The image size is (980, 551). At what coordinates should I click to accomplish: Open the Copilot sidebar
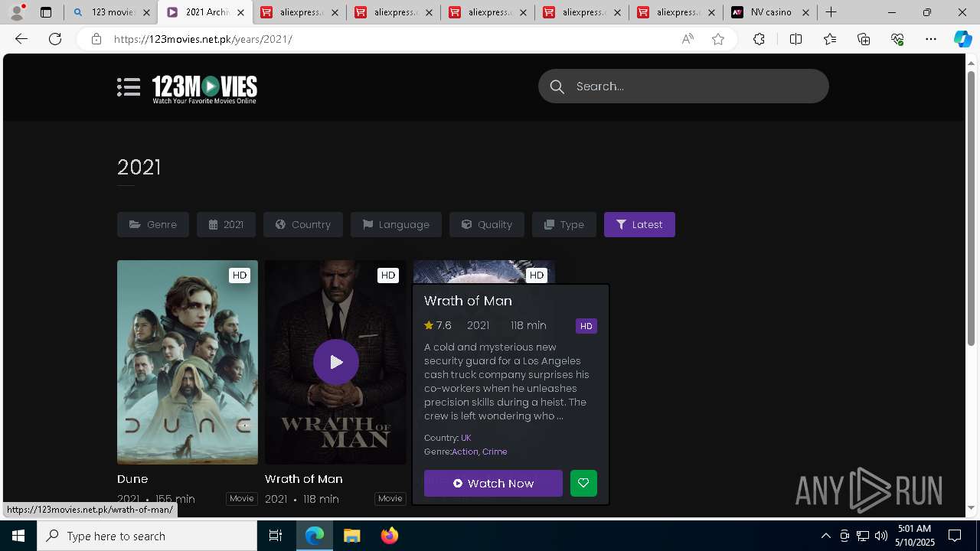(963, 39)
